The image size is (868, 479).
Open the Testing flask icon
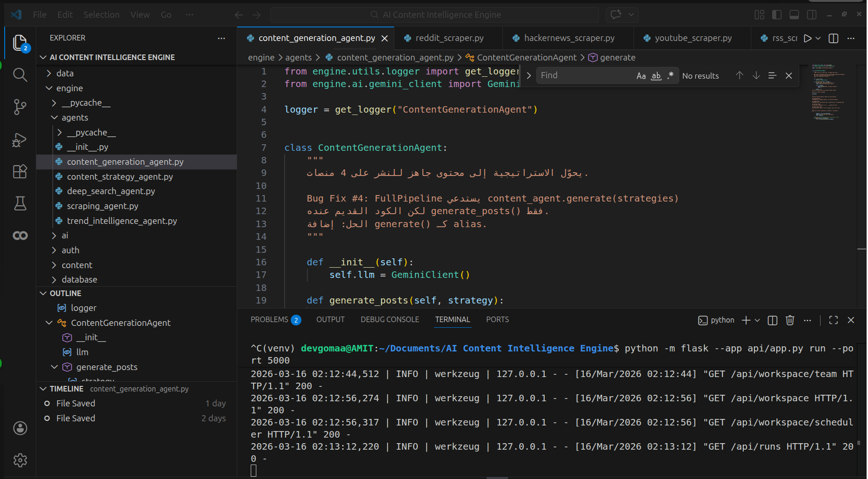[x=20, y=203]
